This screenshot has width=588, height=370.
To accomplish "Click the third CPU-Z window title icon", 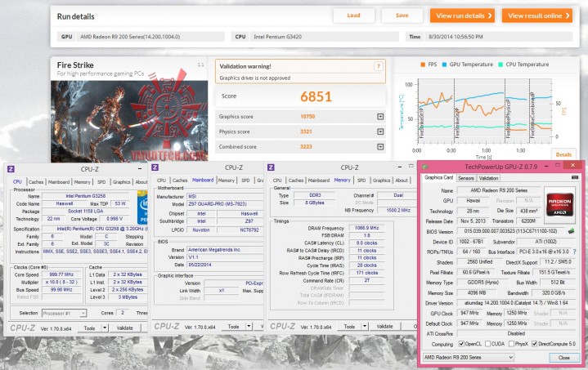I will (x=272, y=167).
